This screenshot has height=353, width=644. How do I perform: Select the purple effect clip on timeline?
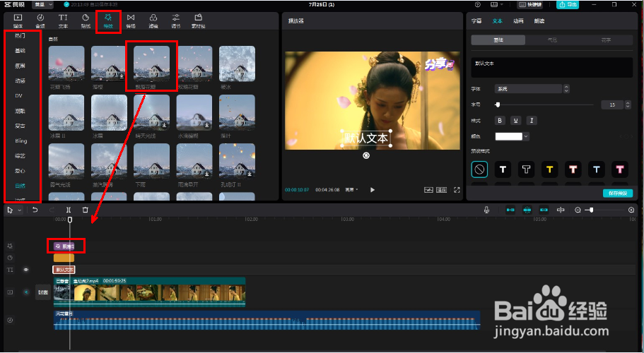tap(64, 246)
